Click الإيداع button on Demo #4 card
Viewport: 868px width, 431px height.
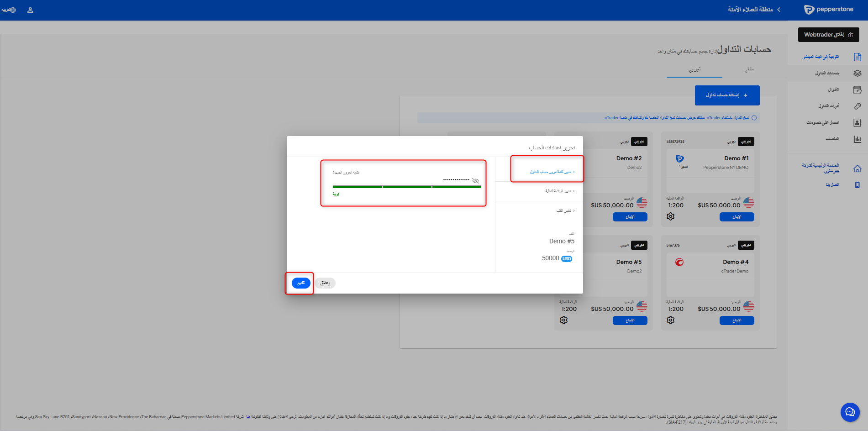point(737,321)
